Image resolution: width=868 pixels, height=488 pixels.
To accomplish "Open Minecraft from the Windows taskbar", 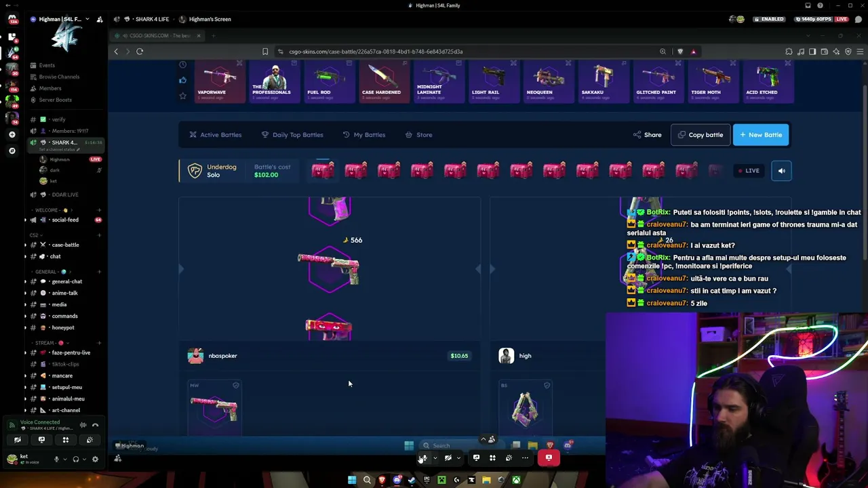I will click(441, 481).
